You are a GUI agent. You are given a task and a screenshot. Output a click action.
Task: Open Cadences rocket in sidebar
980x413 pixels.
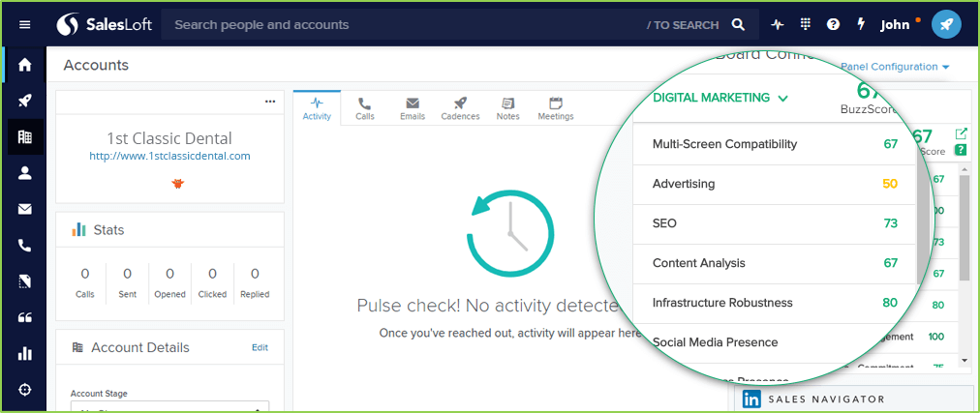pyautogui.click(x=25, y=101)
